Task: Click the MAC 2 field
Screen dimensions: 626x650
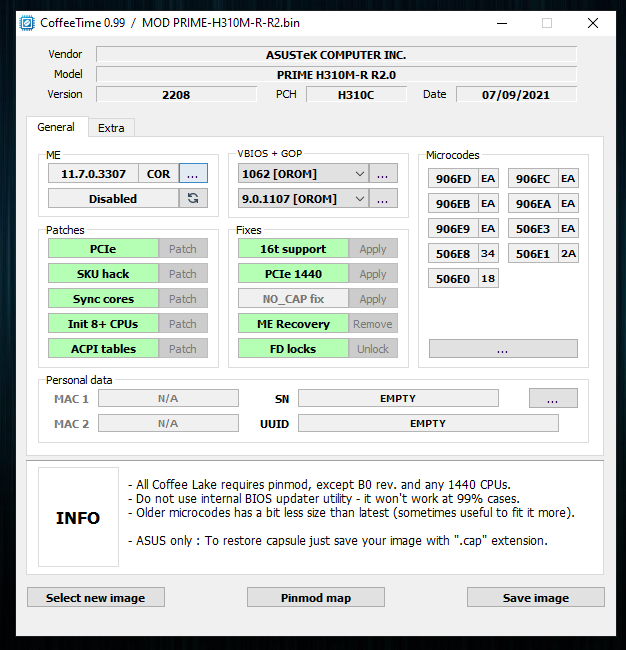Action: click(168, 423)
